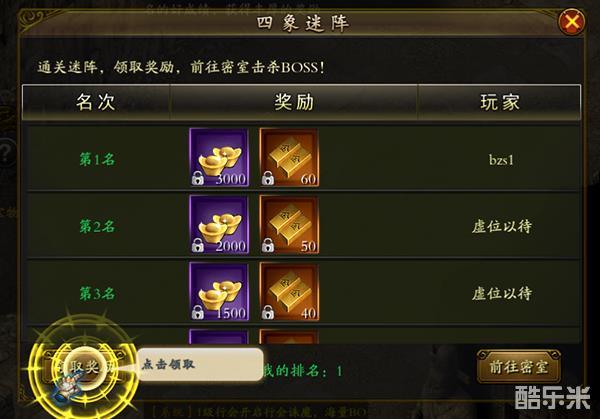Click the 前往密室 button
The image size is (600, 419).
(518, 367)
